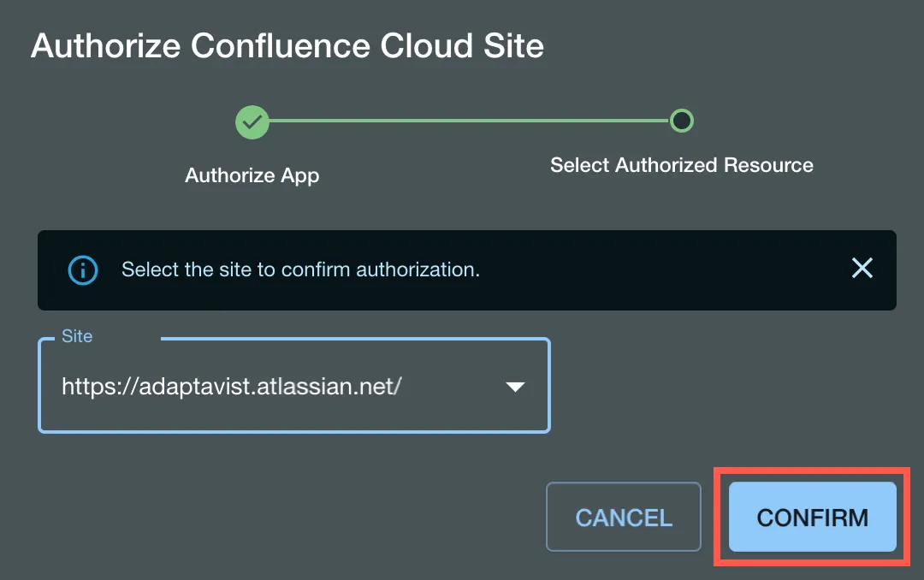Click the CONFIRM button

pyautogui.click(x=812, y=517)
